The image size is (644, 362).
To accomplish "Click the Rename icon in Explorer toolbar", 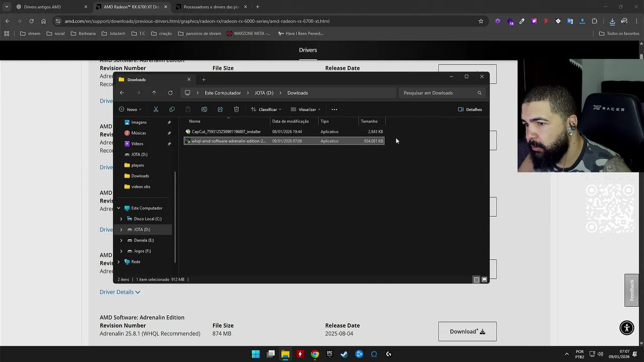I will (204, 109).
